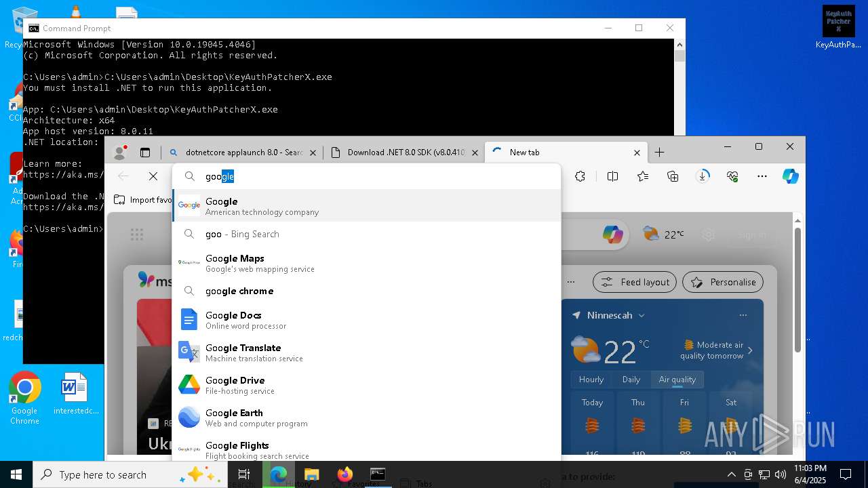
Task: Stop page loading with the X button
Action: (153, 176)
